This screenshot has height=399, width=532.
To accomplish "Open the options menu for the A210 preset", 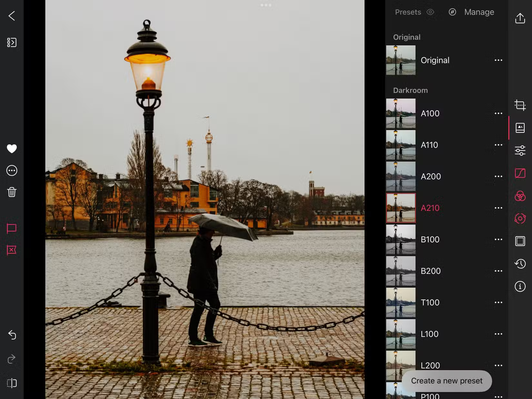I will [498, 208].
